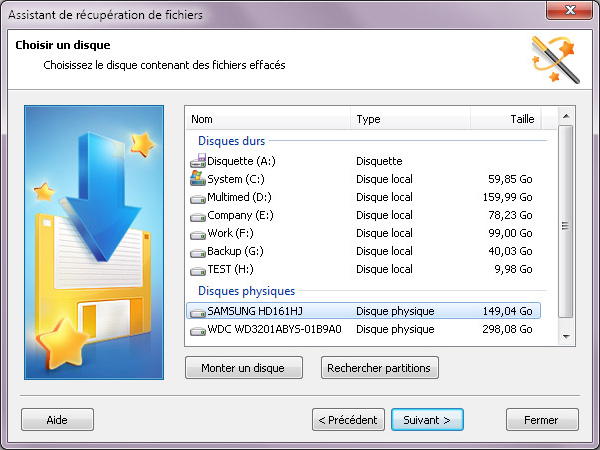Select the System (C:) drive name
Image resolution: width=600 pixels, height=450 pixels.
click(x=236, y=179)
